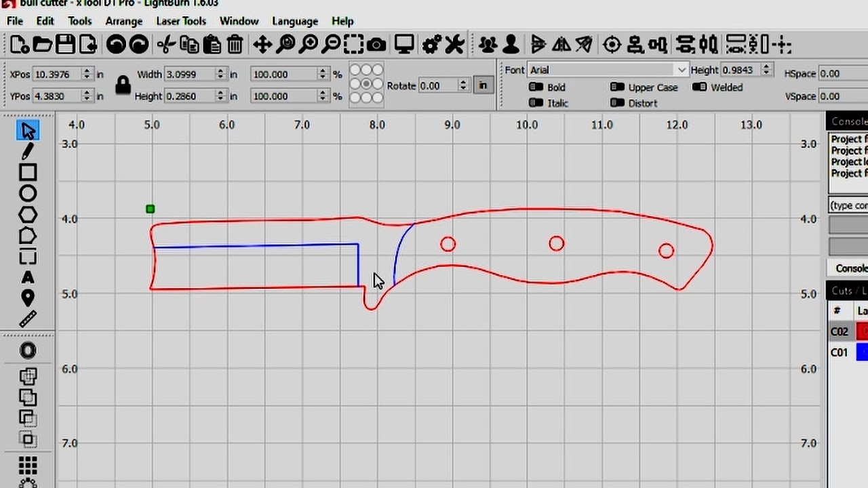
Task: Open preview with the monitor icon
Action: pyautogui.click(x=404, y=45)
